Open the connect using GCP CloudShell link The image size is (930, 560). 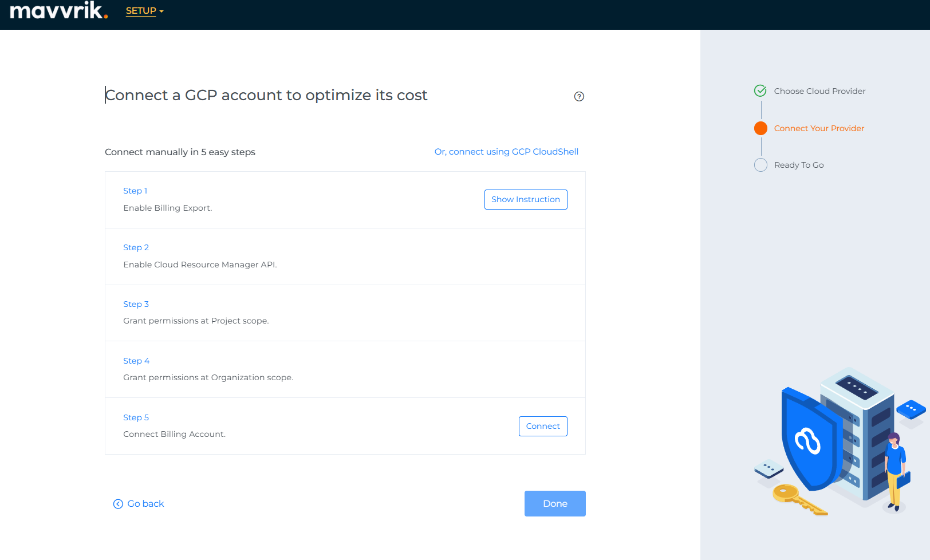click(x=506, y=152)
